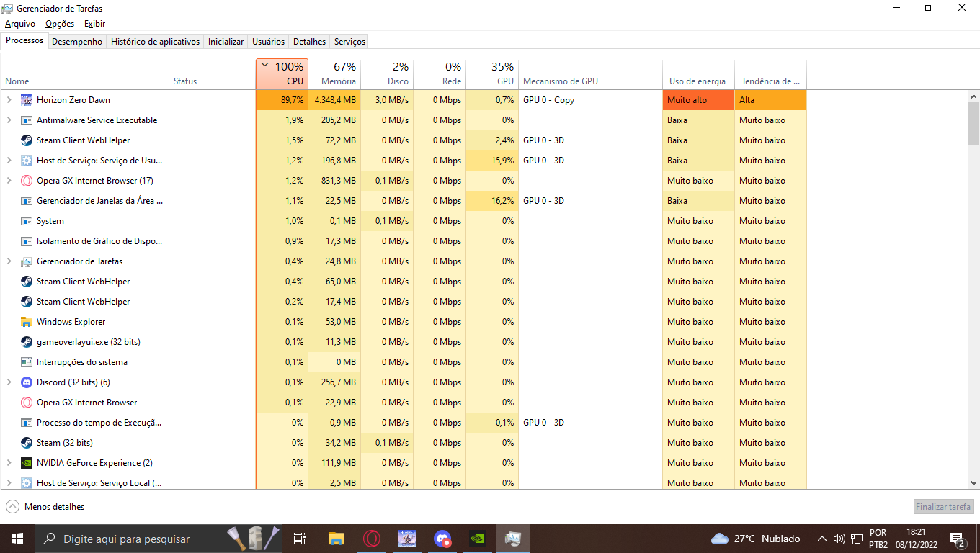Viewport: 980px width, 553px height.
Task: Click the 4.348,4 MB memory cell
Action: coord(334,100)
